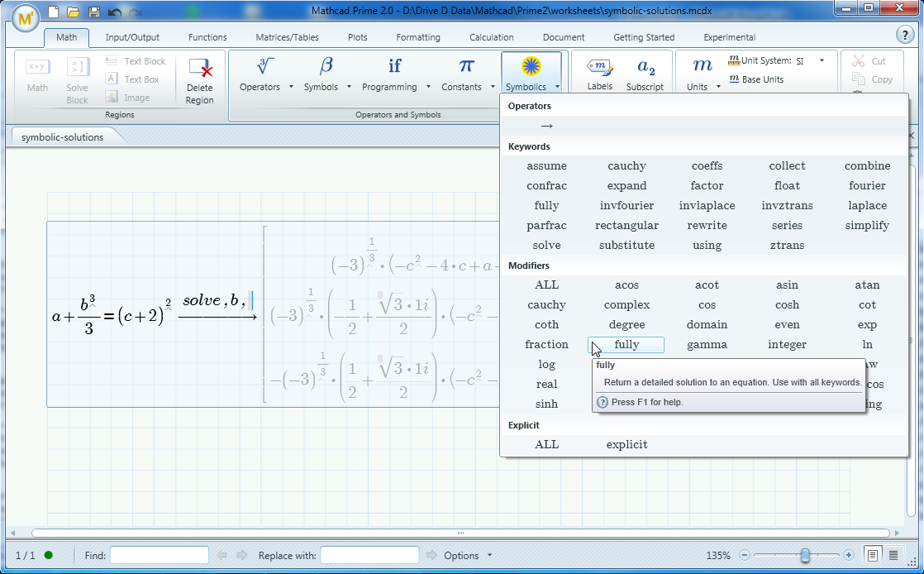Open the Calculation ribbon tab

coord(492,37)
